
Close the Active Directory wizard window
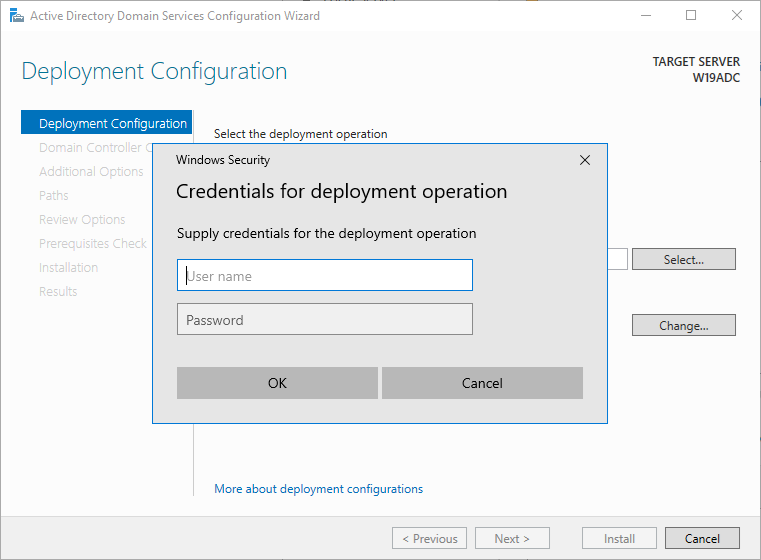point(737,16)
